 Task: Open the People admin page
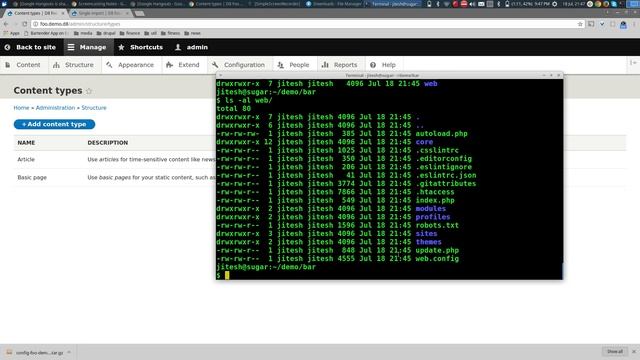(x=294, y=65)
